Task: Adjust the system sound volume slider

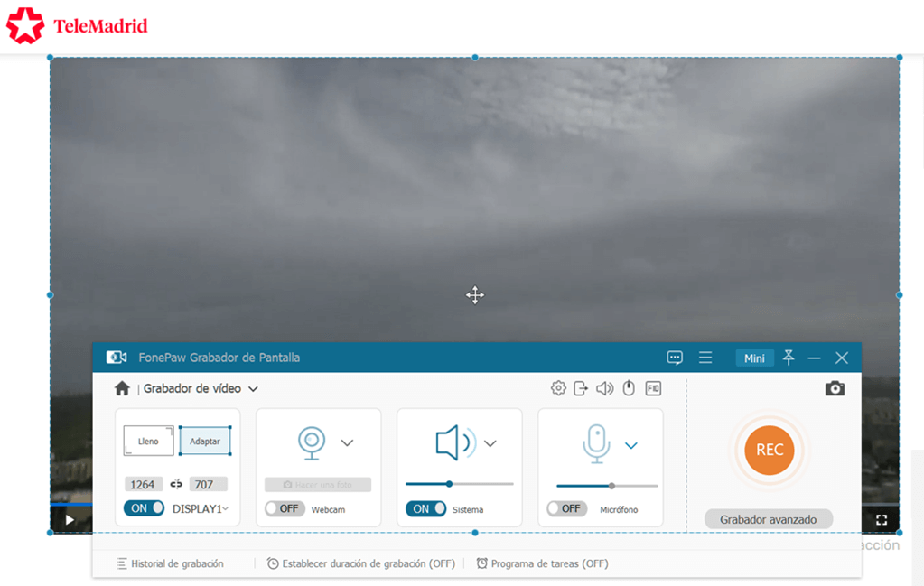Action: 460,484
